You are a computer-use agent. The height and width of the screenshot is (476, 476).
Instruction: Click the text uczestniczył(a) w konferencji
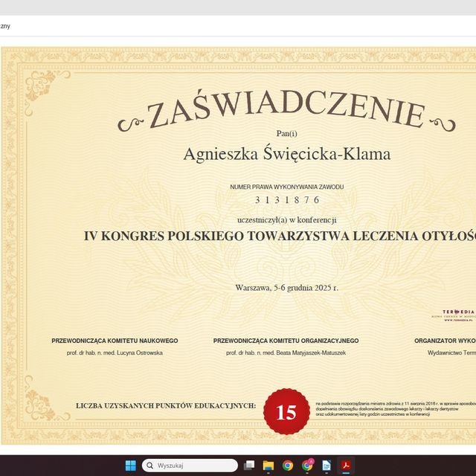(x=287, y=220)
